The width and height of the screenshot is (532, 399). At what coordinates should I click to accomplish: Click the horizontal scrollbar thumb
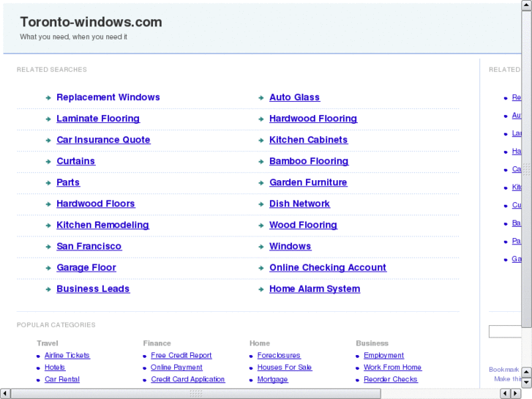click(x=196, y=394)
